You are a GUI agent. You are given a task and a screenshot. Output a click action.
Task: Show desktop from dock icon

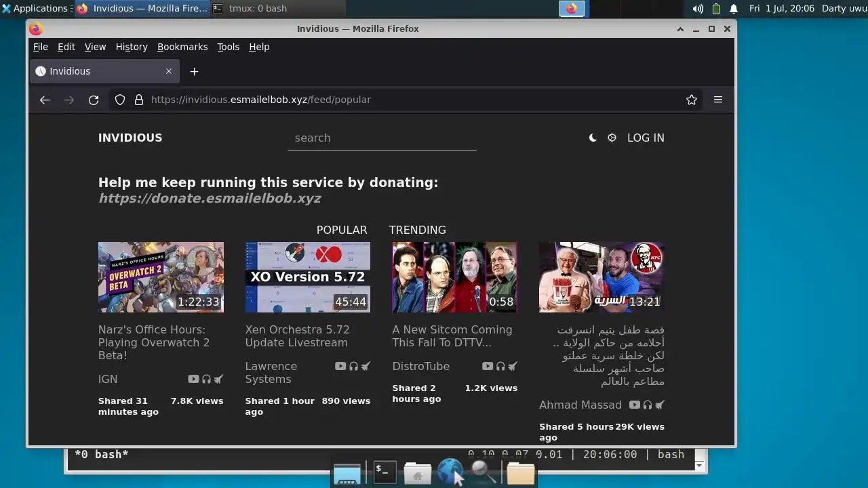pyautogui.click(x=347, y=474)
